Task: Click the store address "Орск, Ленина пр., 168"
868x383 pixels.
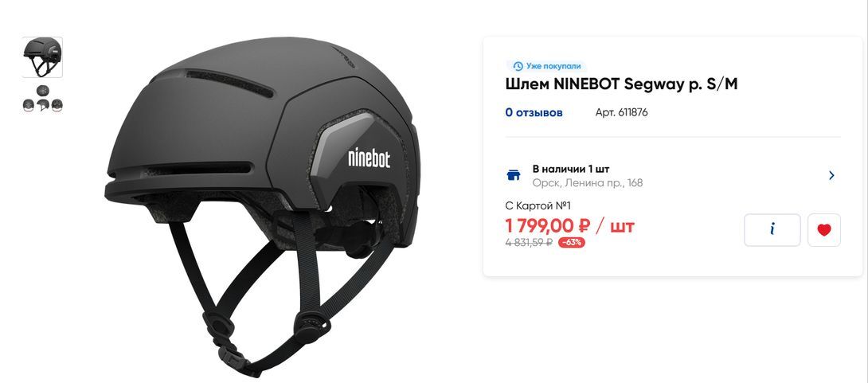Action: [x=588, y=183]
